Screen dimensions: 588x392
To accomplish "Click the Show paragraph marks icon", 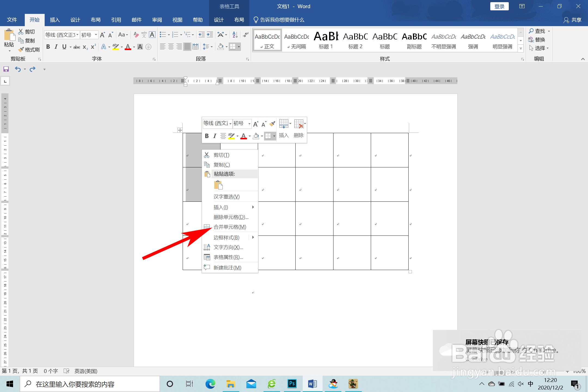I will click(x=246, y=35).
